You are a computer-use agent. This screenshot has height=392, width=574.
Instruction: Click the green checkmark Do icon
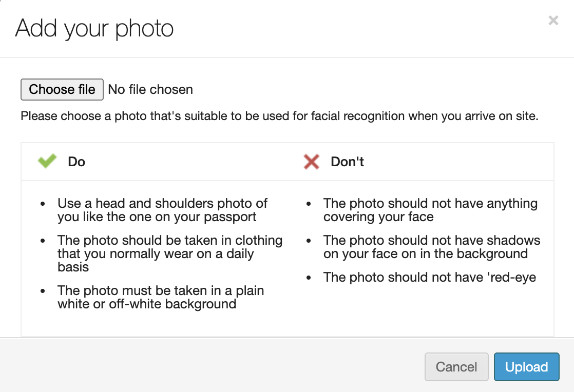click(47, 162)
